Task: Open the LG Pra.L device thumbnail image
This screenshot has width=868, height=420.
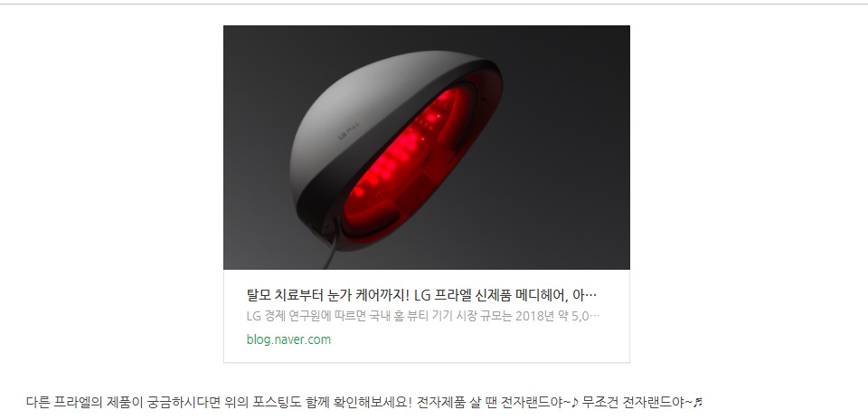Action: [x=426, y=148]
